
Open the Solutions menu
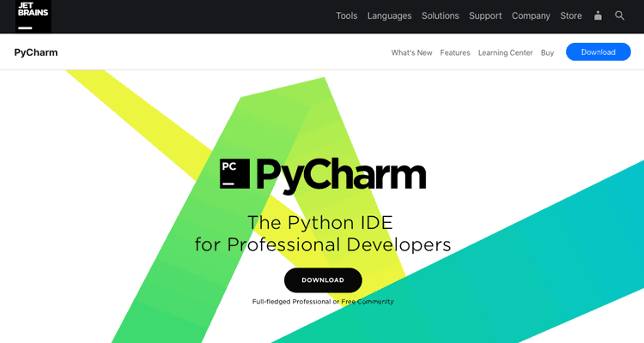click(x=440, y=15)
